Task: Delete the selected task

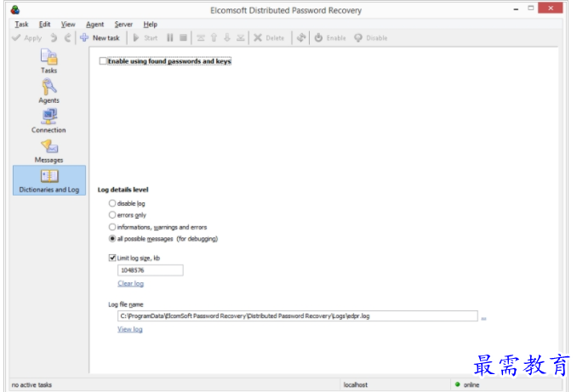Action: (269, 38)
